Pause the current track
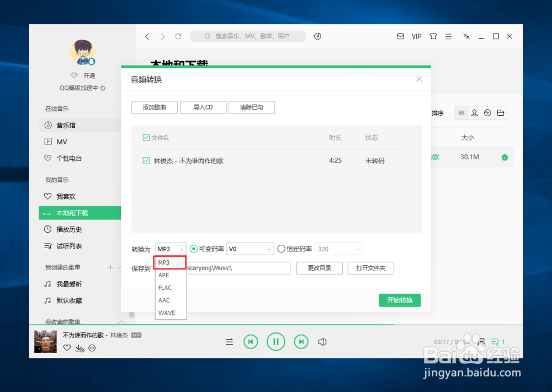This screenshot has width=552, height=392. click(275, 342)
